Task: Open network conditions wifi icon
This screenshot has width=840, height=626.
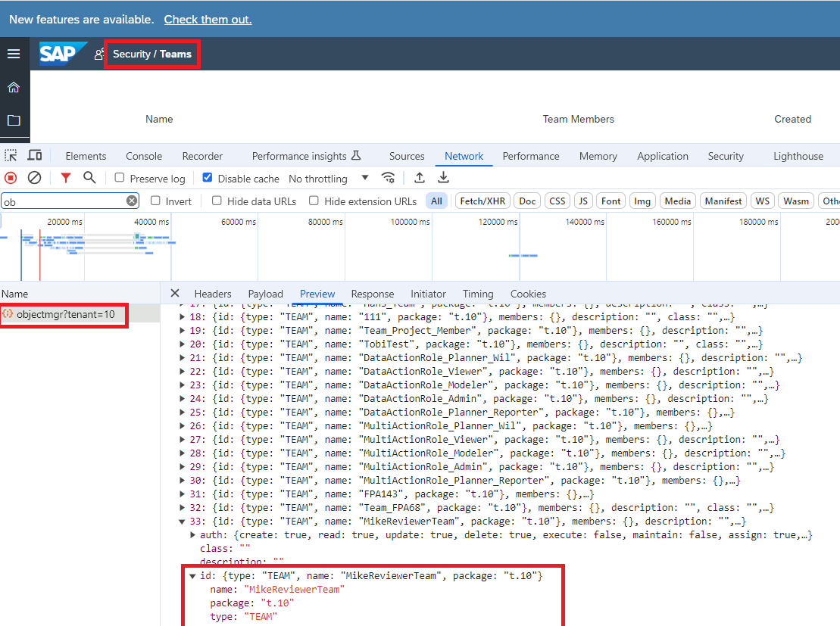Action: [389, 178]
